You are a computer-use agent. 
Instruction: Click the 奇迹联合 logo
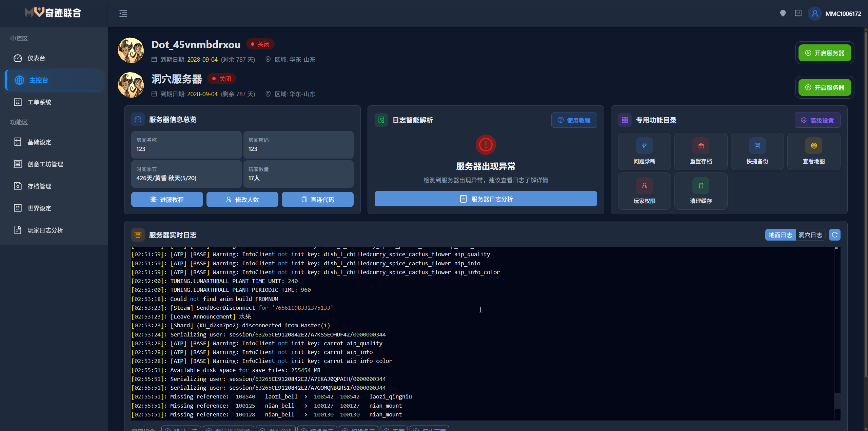[53, 13]
